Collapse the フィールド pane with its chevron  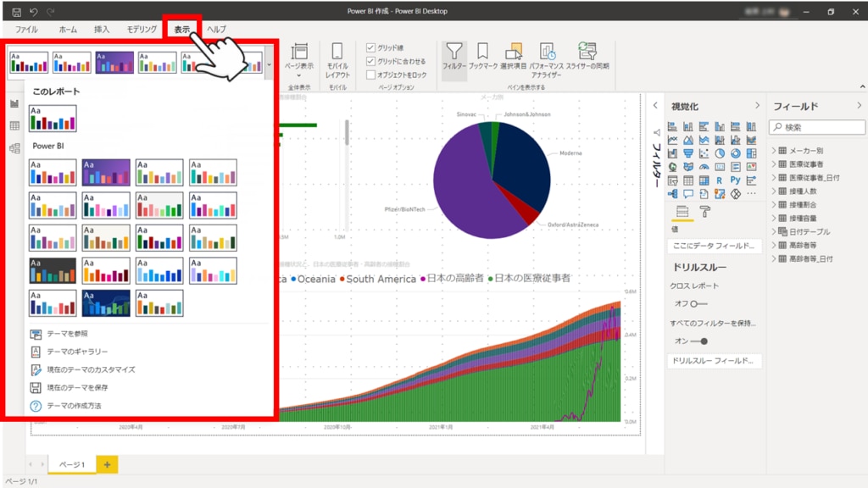tap(860, 106)
